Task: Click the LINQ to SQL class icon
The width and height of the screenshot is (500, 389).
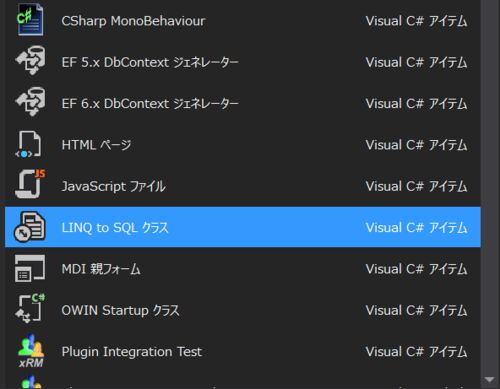Action: pyautogui.click(x=29, y=227)
